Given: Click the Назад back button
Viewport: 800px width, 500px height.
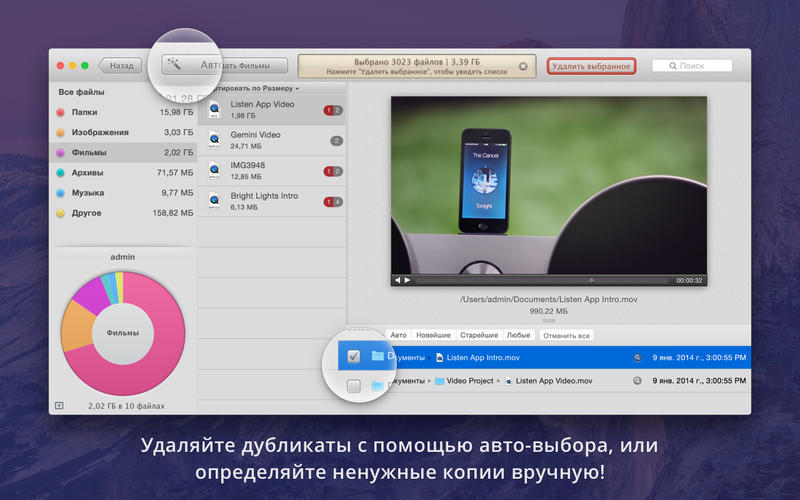Looking at the screenshot, I should click(120, 66).
